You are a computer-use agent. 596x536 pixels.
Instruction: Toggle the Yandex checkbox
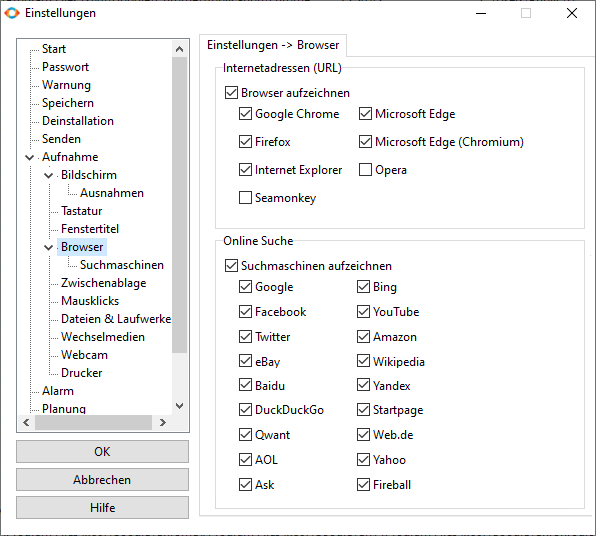pyautogui.click(x=363, y=385)
